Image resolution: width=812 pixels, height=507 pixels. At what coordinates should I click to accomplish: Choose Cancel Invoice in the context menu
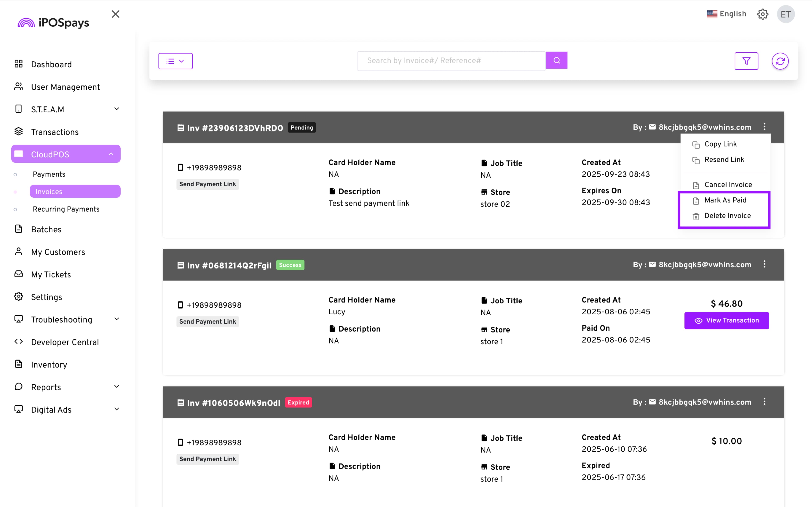[728, 185]
